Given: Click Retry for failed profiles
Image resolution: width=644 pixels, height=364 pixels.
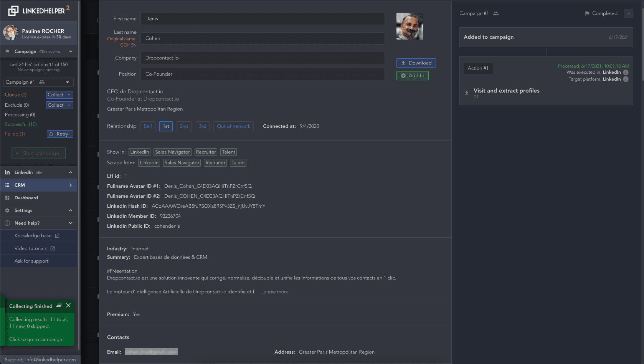Looking at the screenshot, I should coord(60,134).
